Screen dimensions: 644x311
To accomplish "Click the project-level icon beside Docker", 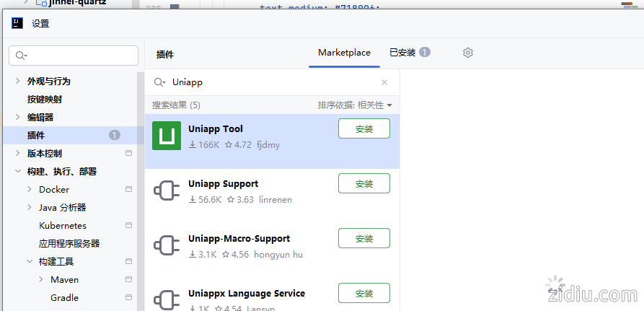I will click(x=128, y=189).
